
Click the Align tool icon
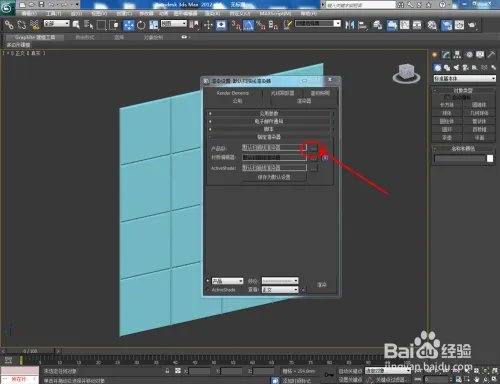pos(362,25)
